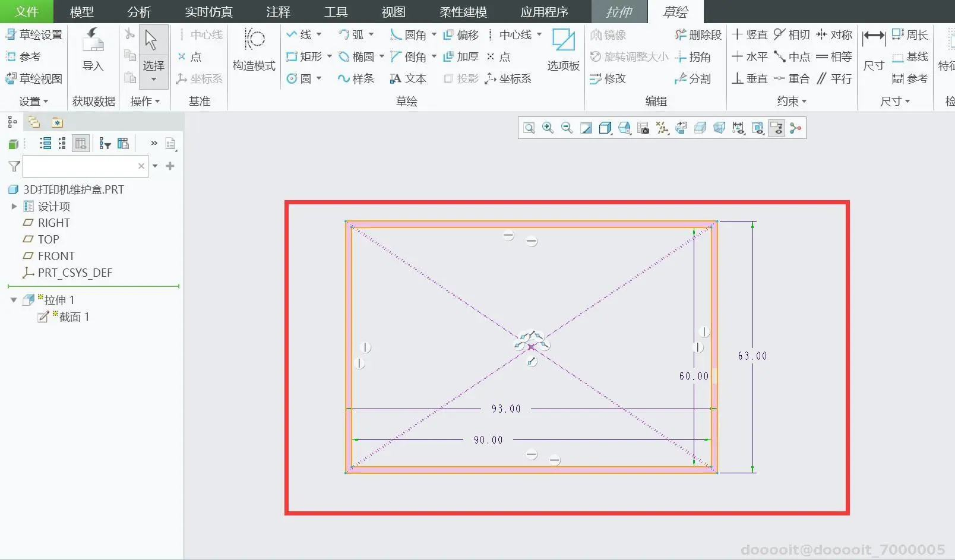
Task: Toggle the tree columns display button
Action: click(x=81, y=144)
